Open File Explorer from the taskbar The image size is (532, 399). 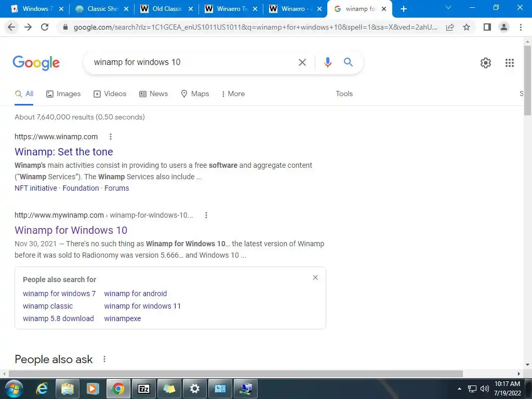coord(68,389)
